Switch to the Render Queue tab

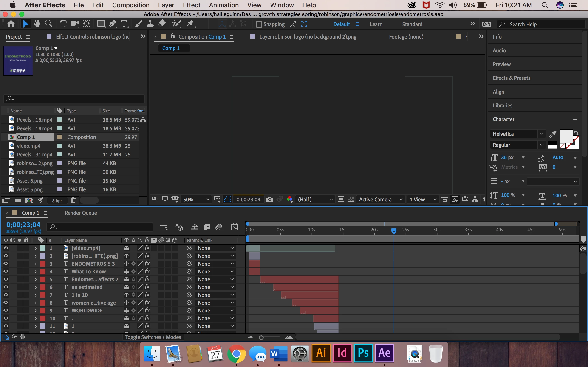(81, 213)
